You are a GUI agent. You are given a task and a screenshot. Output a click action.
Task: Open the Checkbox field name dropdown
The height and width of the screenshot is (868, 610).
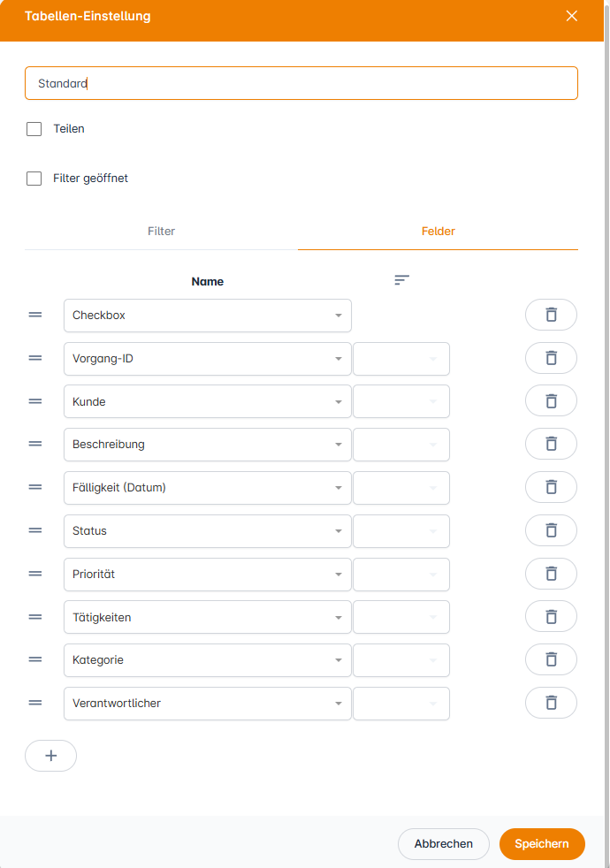tap(208, 315)
